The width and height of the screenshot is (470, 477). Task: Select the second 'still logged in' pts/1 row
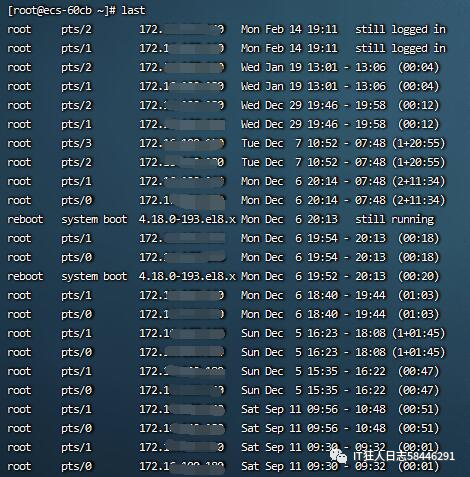click(227, 48)
